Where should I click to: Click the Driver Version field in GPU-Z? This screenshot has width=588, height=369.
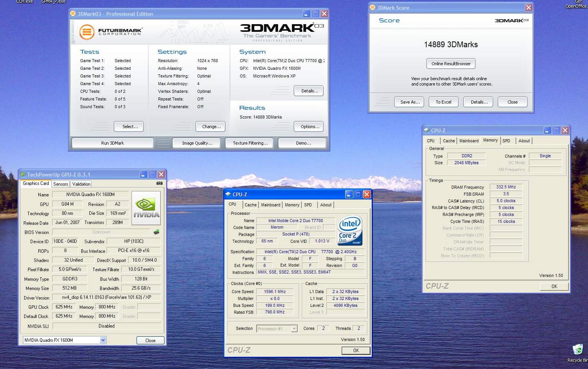pyautogui.click(x=107, y=297)
